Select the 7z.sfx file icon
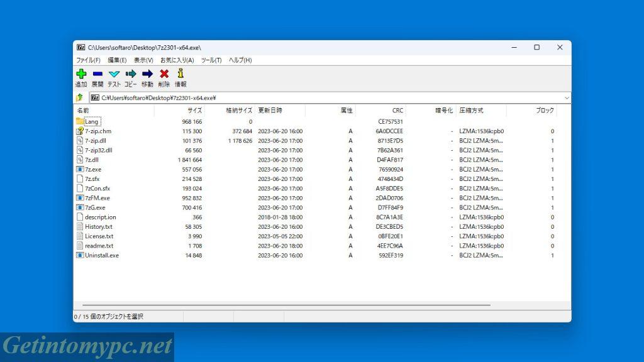This screenshot has width=644, height=362. pyautogui.click(x=80, y=178)
